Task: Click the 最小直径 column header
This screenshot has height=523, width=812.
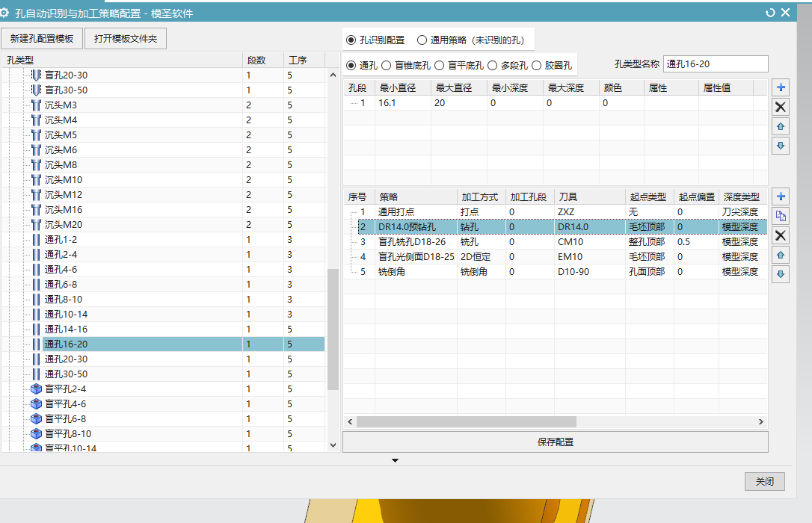Action: (x=403, y=88)
